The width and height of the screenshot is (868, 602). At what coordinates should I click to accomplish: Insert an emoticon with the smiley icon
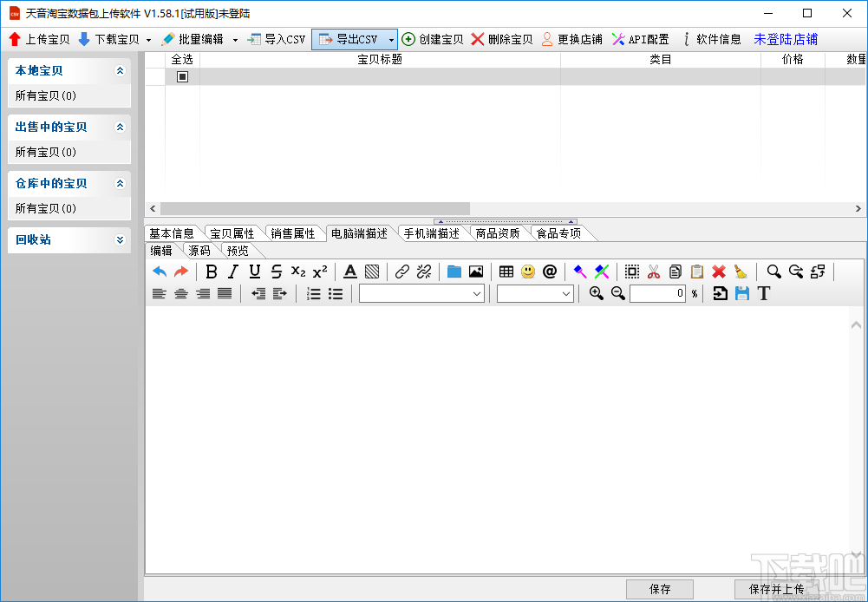pos(528,272)
